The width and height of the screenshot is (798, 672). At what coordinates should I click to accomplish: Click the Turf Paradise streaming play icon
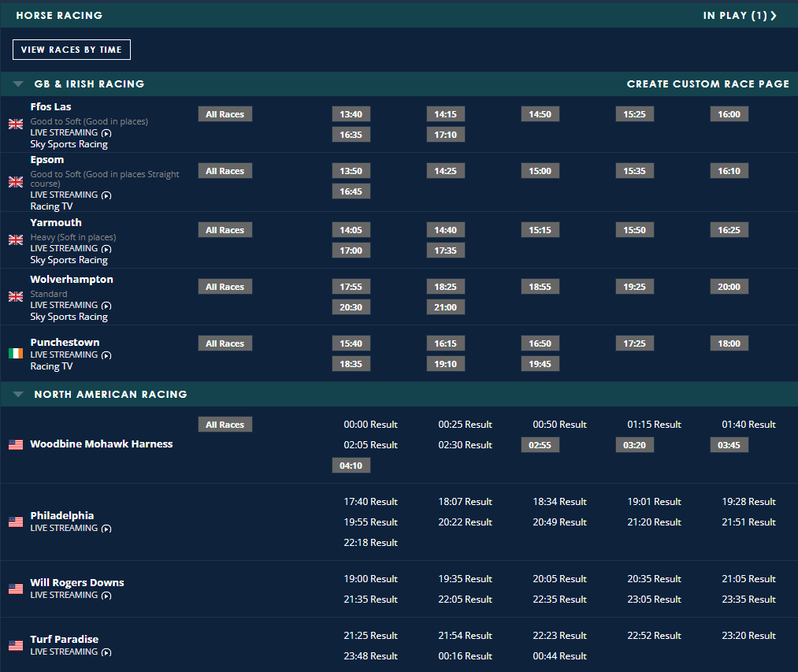[106, 652]
